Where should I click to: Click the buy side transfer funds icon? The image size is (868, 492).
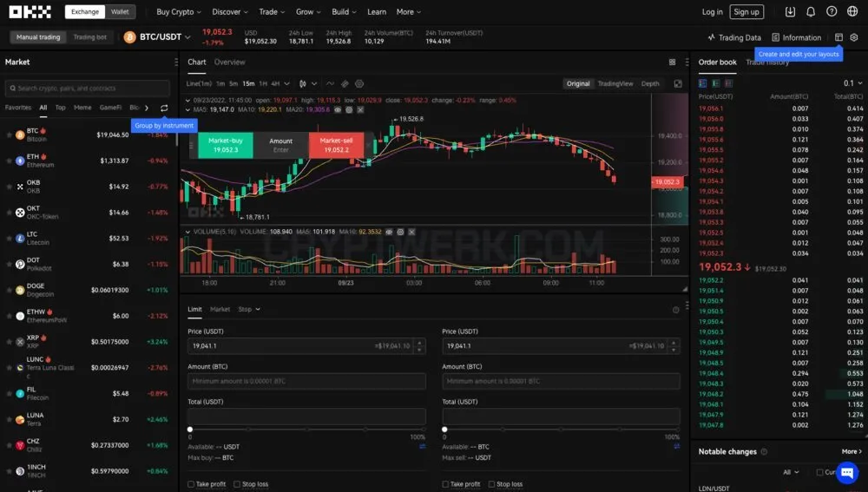click(x=423, y=446)
